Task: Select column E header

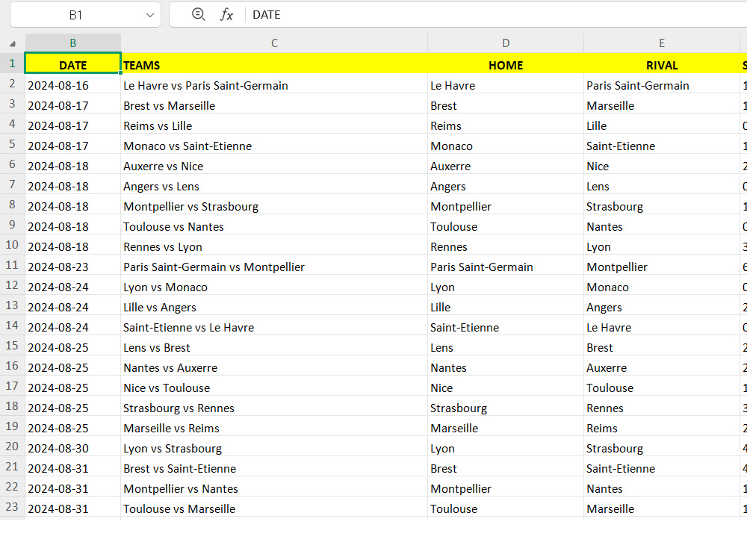Action: (662, 43)
